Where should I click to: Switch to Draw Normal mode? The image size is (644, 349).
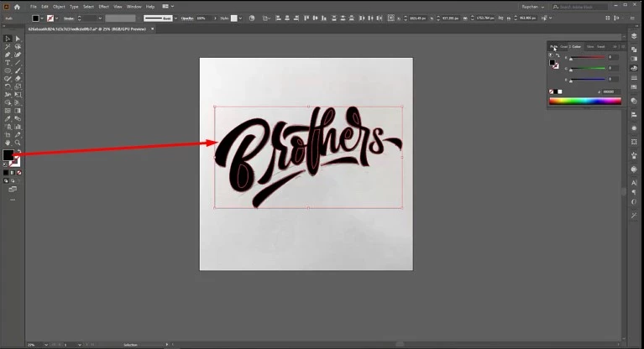pos(6,180)
